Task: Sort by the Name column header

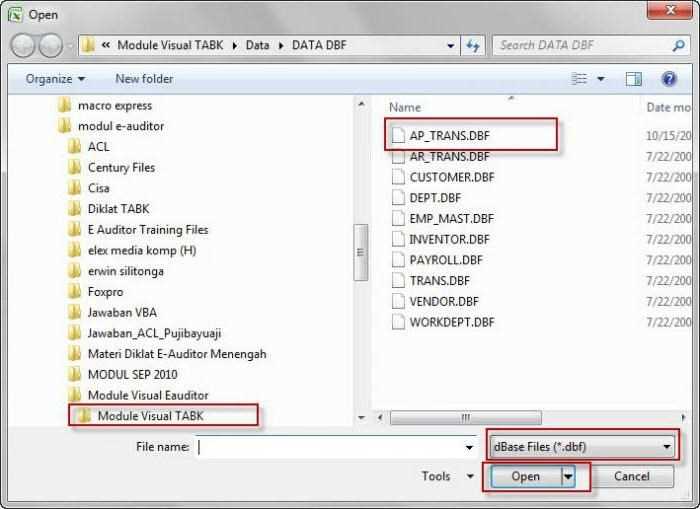Action: pos(405,107)
